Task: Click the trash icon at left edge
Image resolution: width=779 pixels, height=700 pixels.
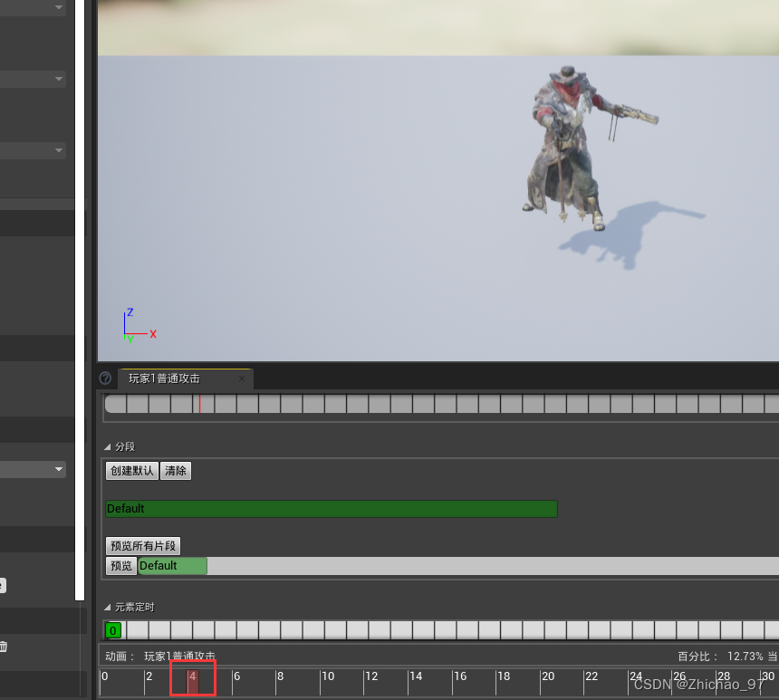Action: tap(3, 647)
